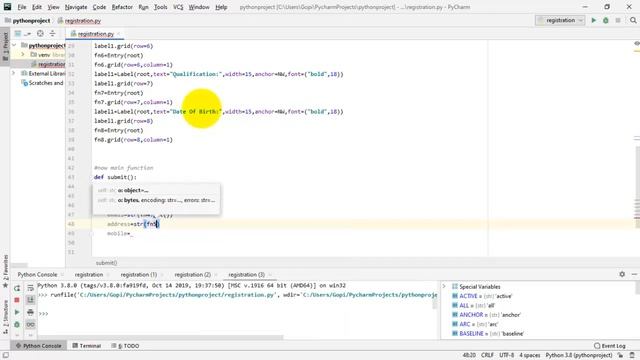Close the registration.py editor tab
The height and width of the screenshot is (360, 640).
(x=119, y=34)
